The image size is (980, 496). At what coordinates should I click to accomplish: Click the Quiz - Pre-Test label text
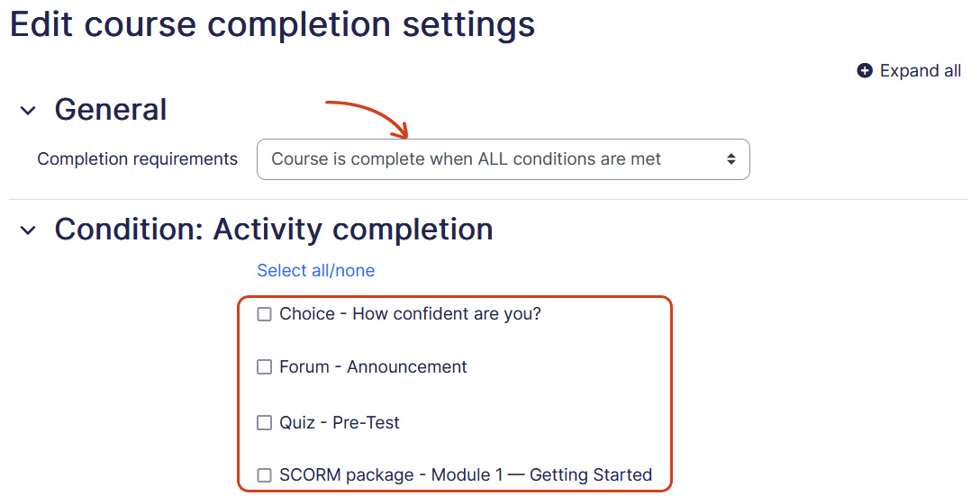[x=340, y=422]
